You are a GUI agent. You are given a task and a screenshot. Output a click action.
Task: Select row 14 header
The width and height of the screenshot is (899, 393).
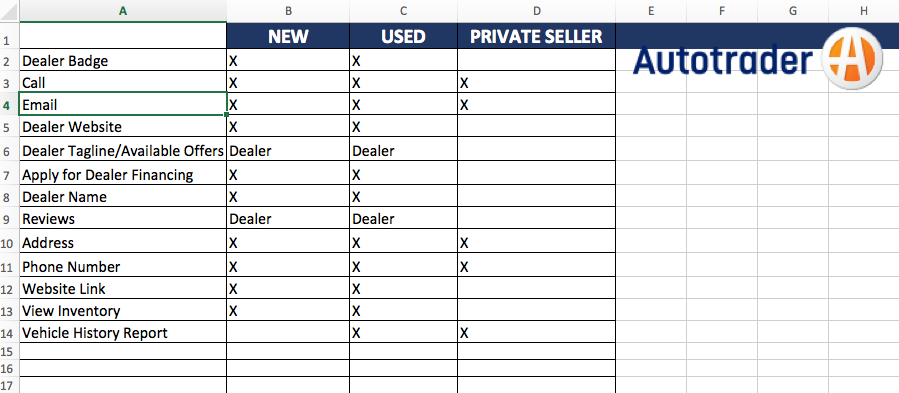coord(9,333)
